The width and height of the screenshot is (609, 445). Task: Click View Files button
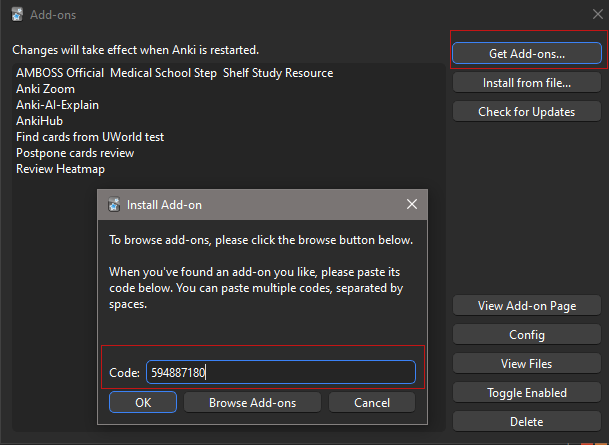(527, 363)
